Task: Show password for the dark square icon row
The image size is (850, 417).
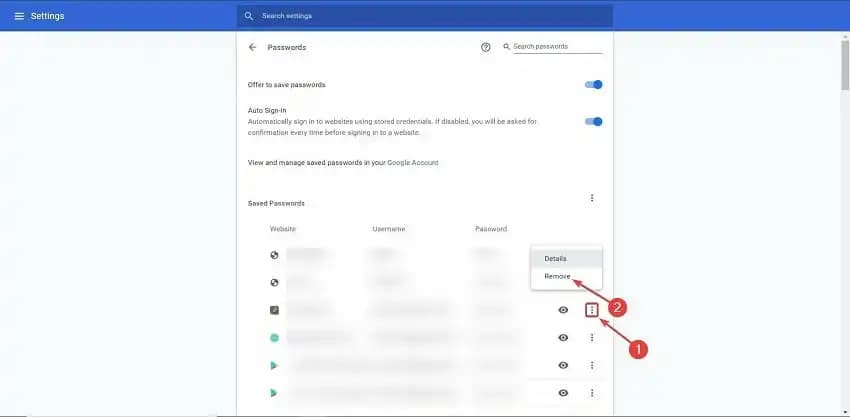Action: click(563, 310)
